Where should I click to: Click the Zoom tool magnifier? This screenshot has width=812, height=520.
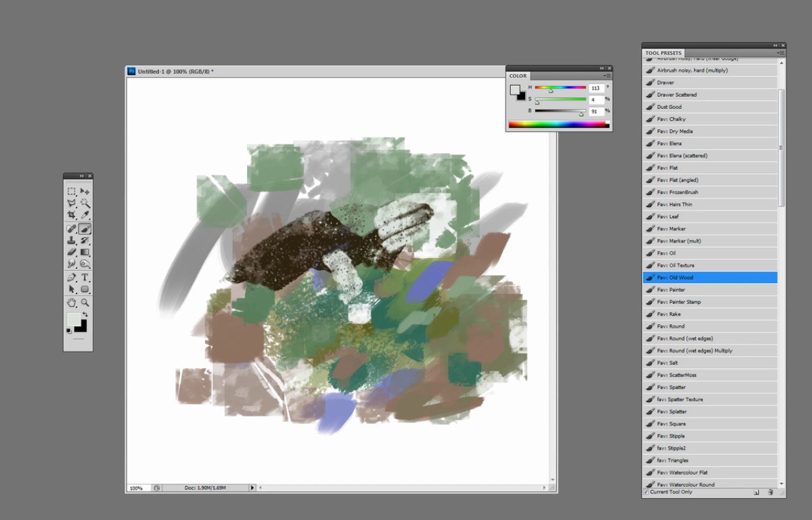(85, 303)
